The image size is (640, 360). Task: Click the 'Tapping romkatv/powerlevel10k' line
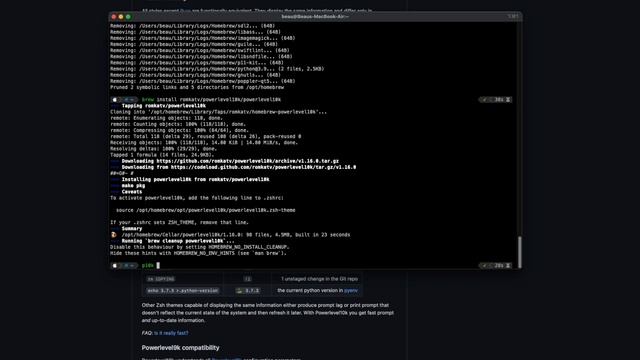(163, 106)
